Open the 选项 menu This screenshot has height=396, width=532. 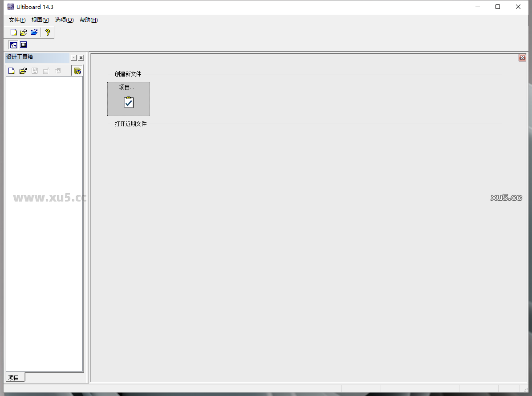(64, 20)
